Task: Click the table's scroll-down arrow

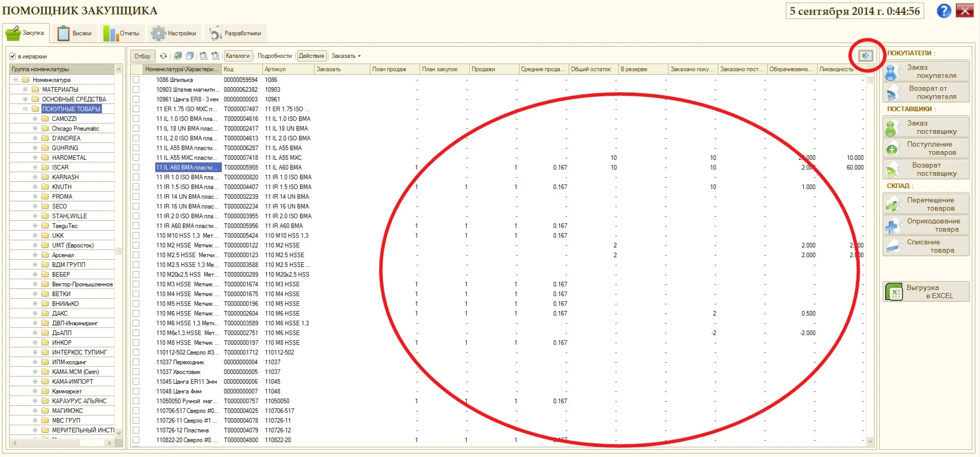Action: click(x=870, y=441)
